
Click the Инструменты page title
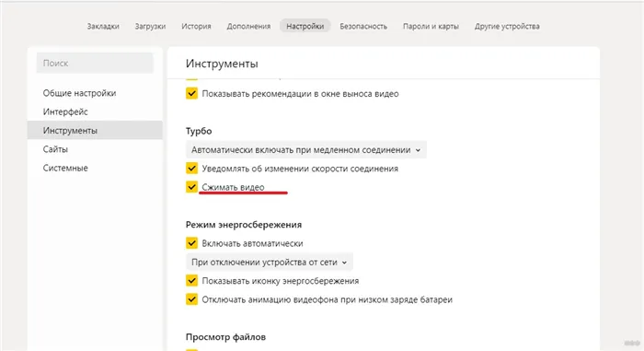222,64
